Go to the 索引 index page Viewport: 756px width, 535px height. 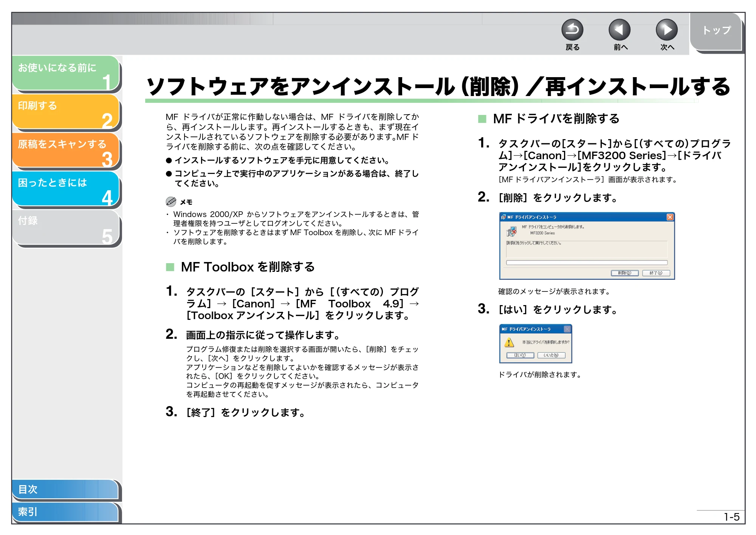(65, 512)
